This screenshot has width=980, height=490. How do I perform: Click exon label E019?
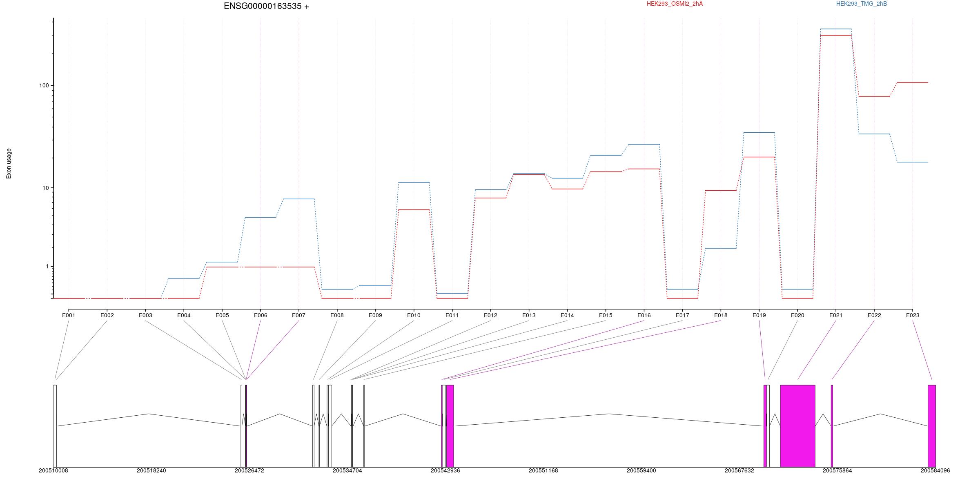759,315
